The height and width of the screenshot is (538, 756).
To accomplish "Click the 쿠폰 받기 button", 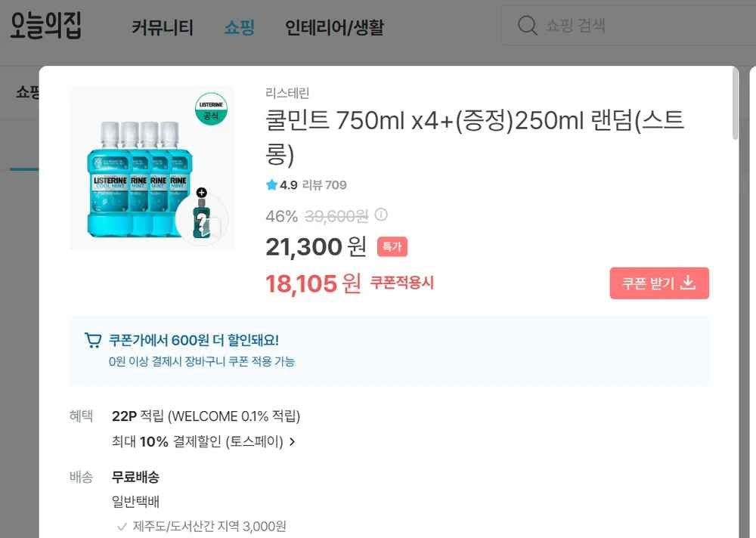I will (x=659, y=283).
